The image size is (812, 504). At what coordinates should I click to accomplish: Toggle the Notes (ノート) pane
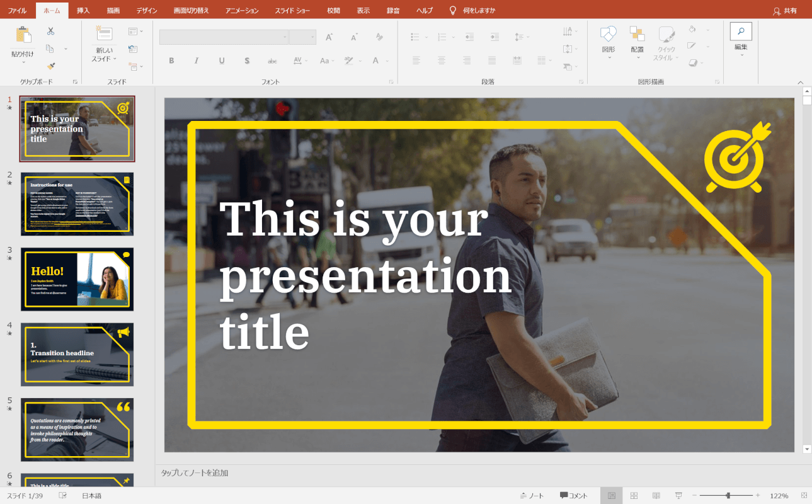point(532,496)
